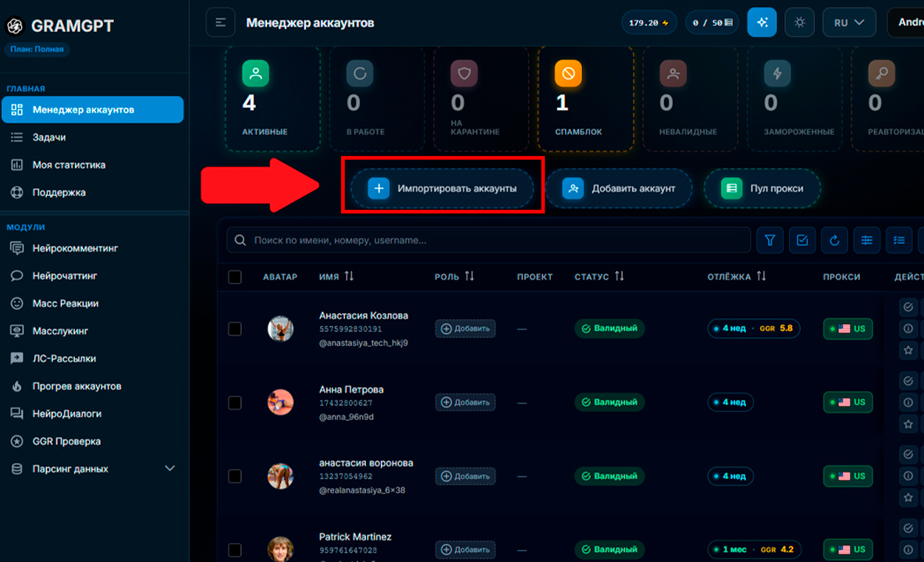The image size is (924, 562).
Task: Click Анастасия Козлова's avatar thumbnail
Action: [x=280, y=329]
